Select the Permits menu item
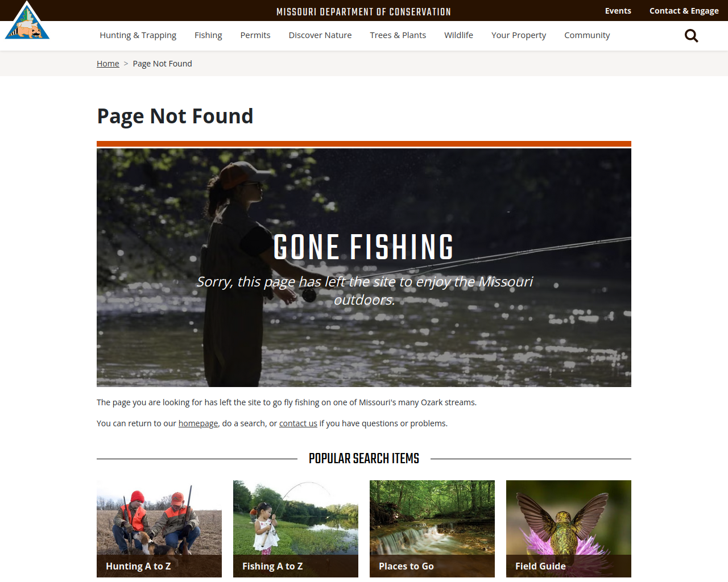 (x=255, y=35)
